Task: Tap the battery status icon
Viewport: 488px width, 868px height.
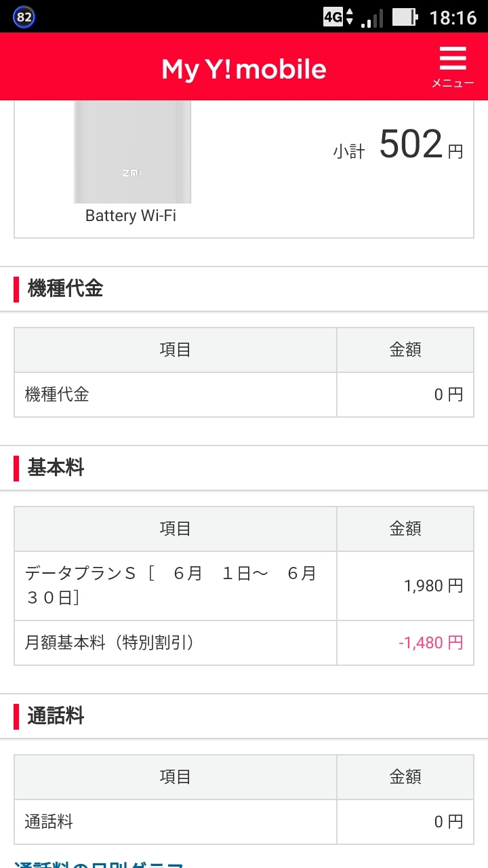Action: 405,17
